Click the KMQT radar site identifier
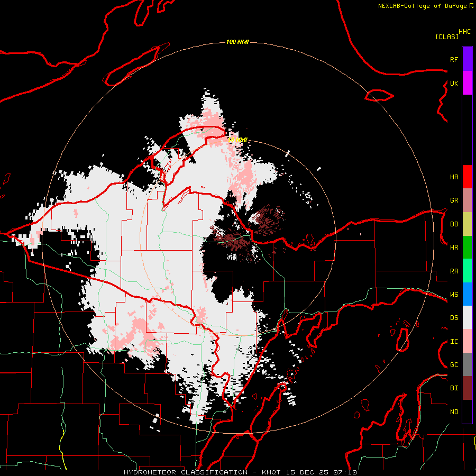Image resolution: width=476 pixels, height=476 pixels. pos(271,472)
